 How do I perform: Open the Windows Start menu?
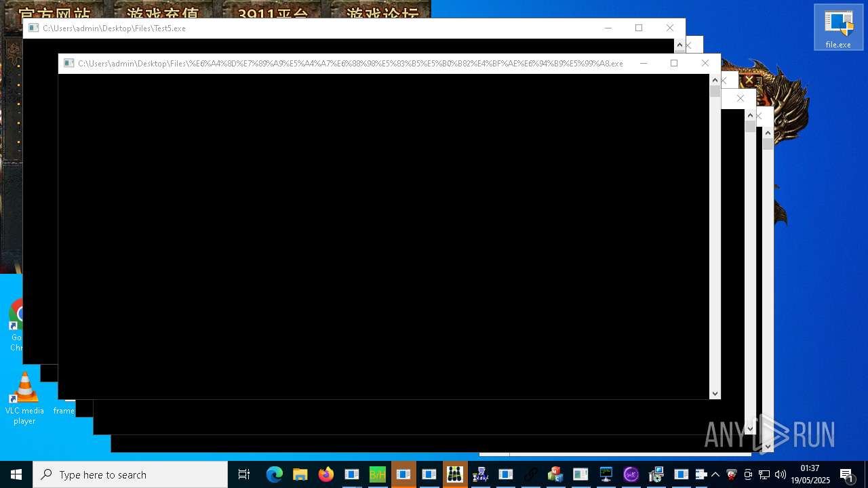pyautogui.click(x=16, y=474)
